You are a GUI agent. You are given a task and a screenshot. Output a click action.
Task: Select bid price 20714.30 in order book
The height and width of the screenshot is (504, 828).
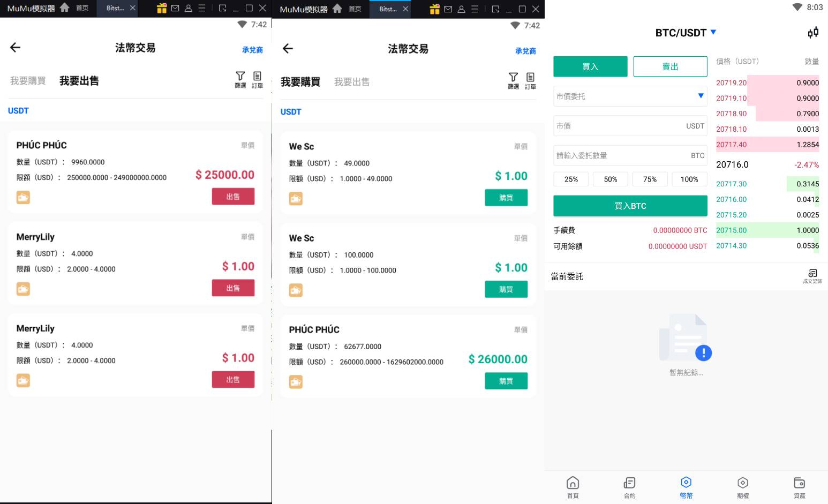pyautogui.click(x=731, y=246)
